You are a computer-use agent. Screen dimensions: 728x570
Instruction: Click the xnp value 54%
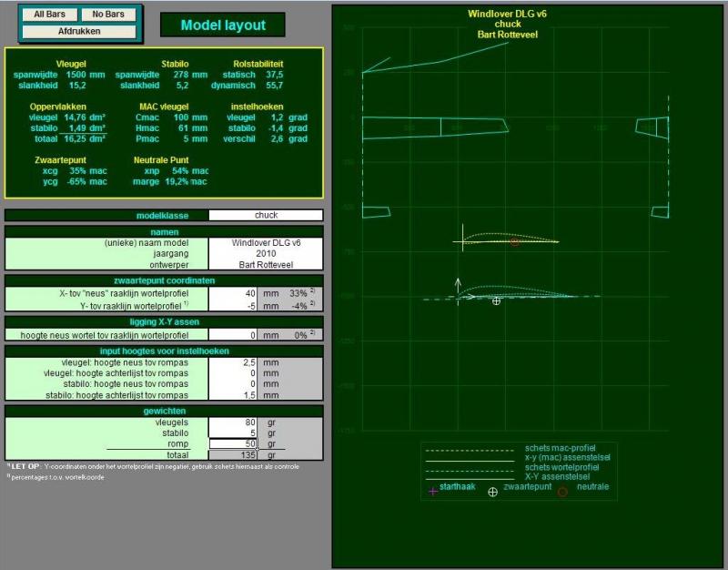pos(180,171)
